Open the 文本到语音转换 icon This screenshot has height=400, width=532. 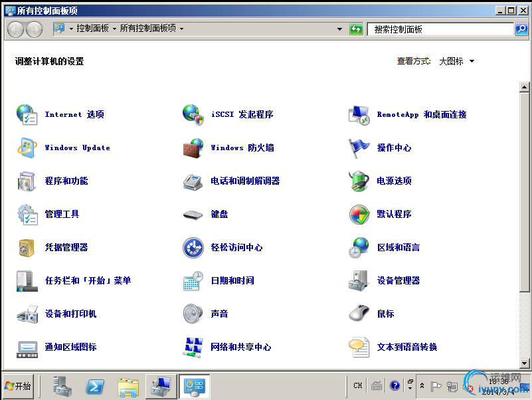click(359, 347)
